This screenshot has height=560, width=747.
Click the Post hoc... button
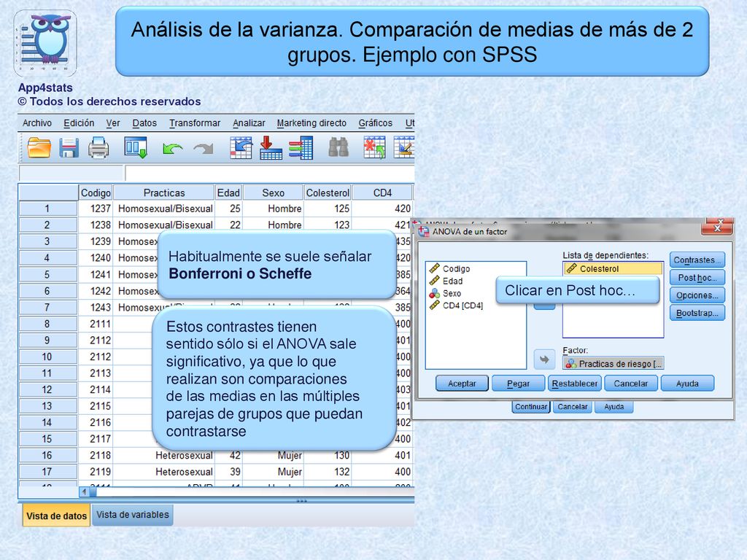pos(697,278)
